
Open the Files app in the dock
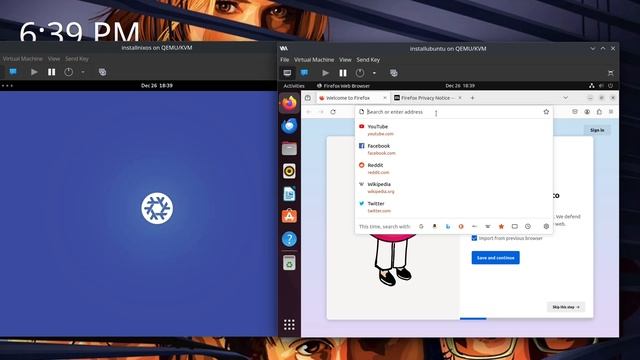coord(289,149)
